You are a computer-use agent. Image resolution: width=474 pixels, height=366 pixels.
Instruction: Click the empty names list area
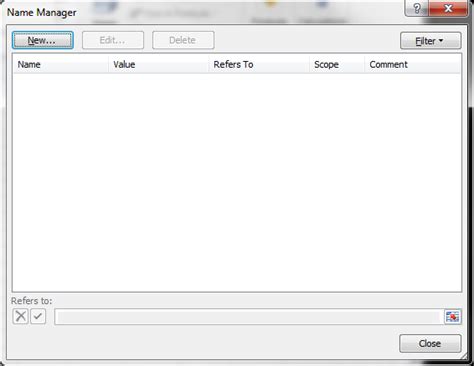pyautogui.click(x=237, y=182)
